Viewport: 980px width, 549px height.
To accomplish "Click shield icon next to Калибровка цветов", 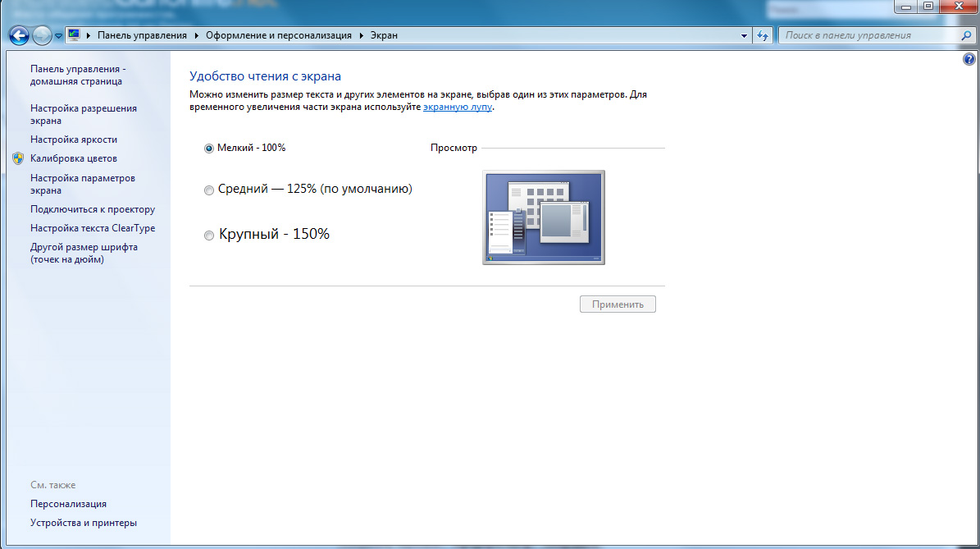I will [18, 158].
